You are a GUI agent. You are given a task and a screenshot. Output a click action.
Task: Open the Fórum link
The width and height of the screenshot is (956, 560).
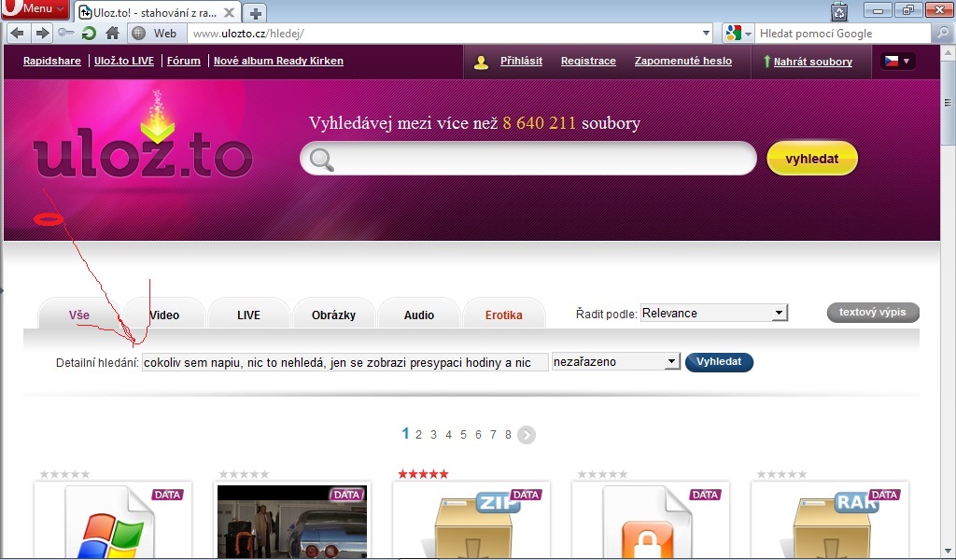coord(184,61)
